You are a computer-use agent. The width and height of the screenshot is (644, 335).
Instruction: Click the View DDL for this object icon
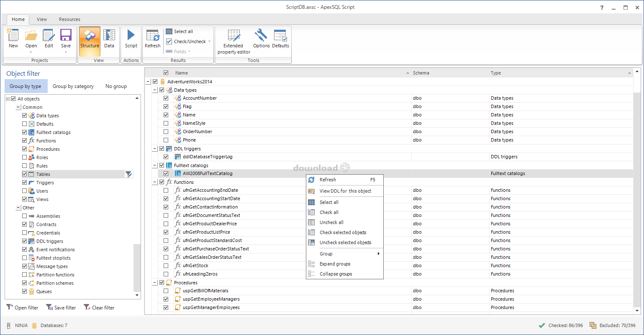tap(311, 191)
